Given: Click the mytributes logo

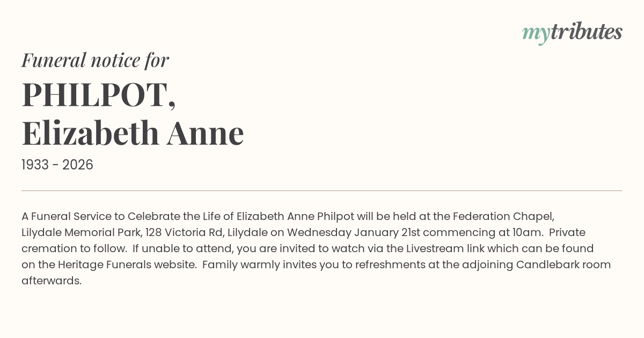Looking at the screenshot, I should [x=572, y=33].
